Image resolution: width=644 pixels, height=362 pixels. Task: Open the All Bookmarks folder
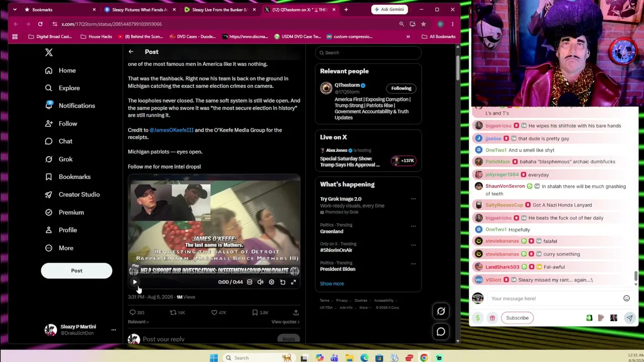click(439, 37)
